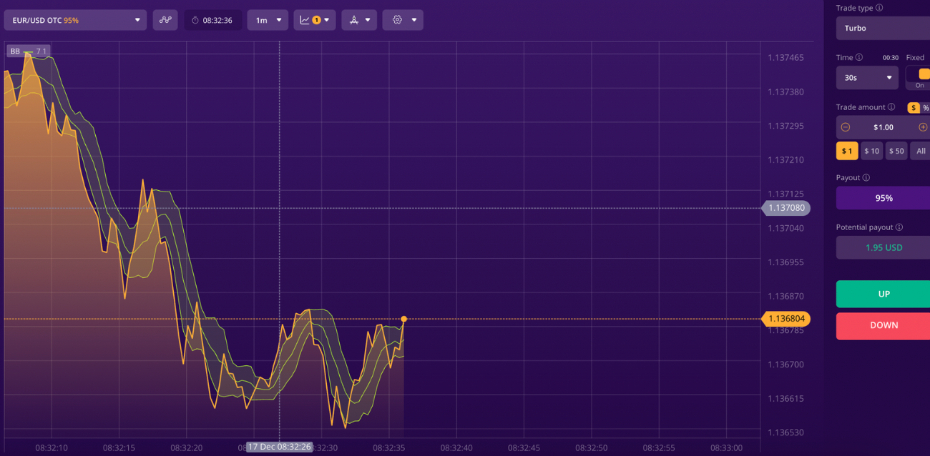Click the 1.137465 price axis label
This screenshot has height=456, width=930.
(x=786, y=58)
